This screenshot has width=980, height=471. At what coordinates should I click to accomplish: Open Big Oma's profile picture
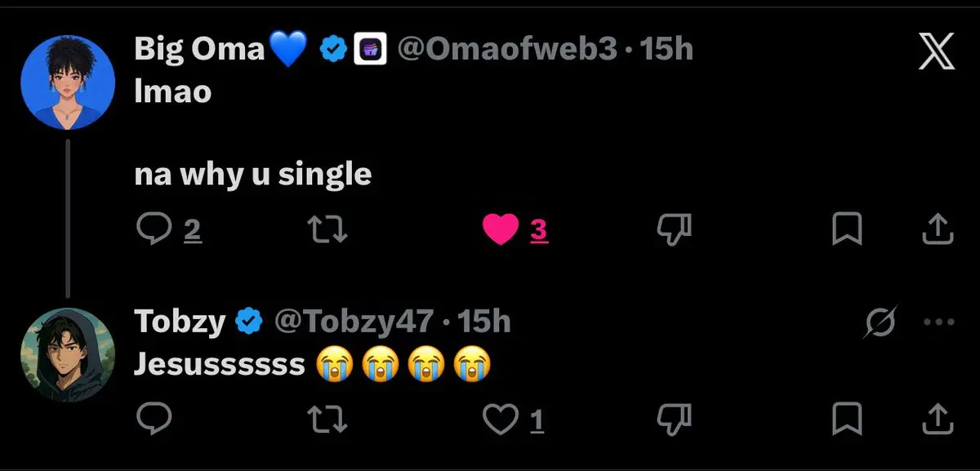point(67,84)
